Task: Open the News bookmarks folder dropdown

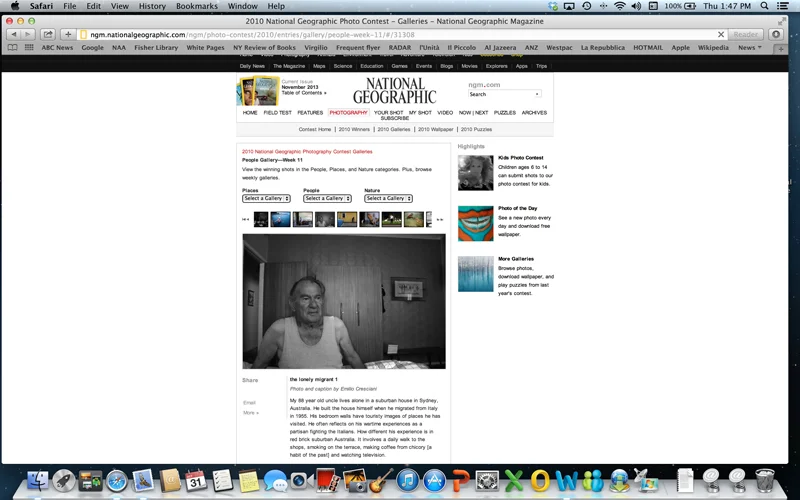Action: tap(749, 47)
